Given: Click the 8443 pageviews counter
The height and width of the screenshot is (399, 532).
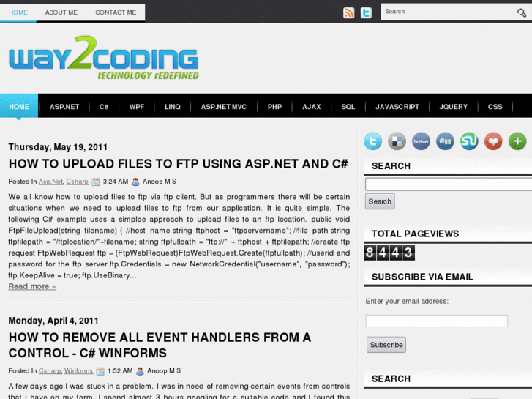Looking at the screenshot, I should [x=389, y=253].
